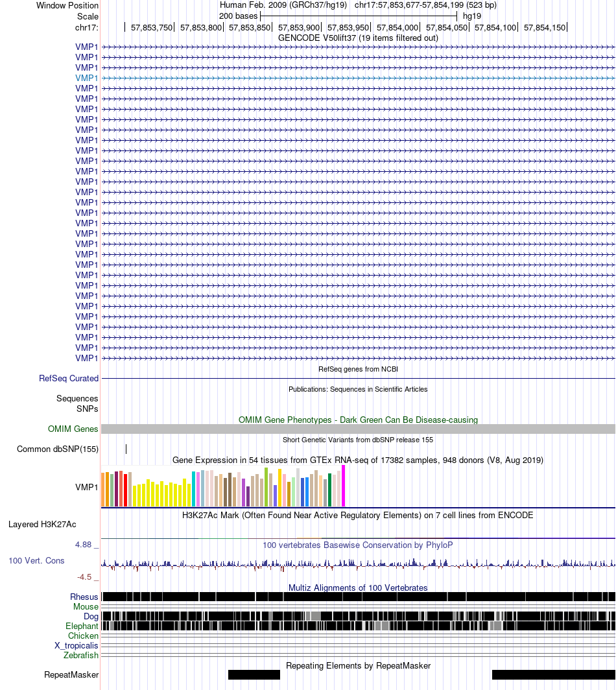Screen dimensions: 616x690
Task: Click the Sequences track label
Action: point(77,398)
